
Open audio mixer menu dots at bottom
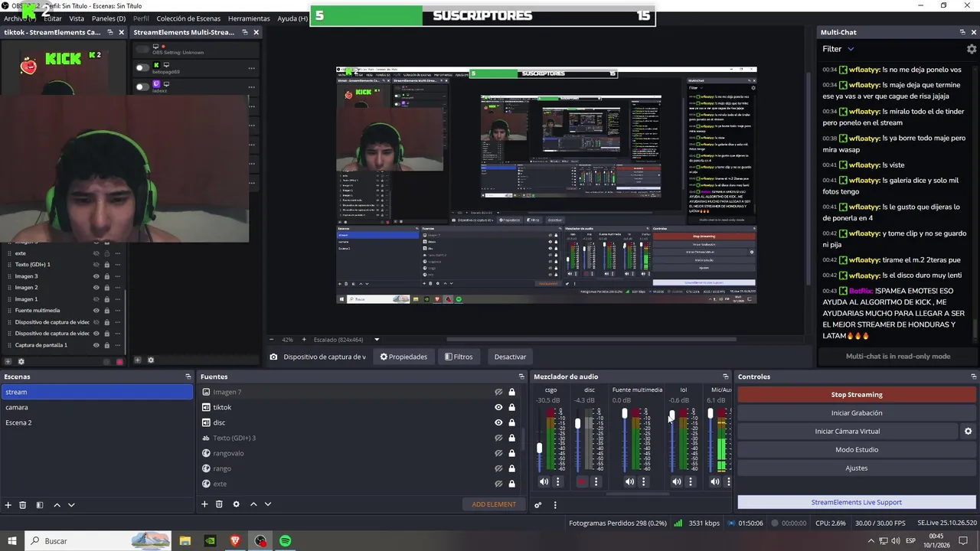(x=555, y=505)
